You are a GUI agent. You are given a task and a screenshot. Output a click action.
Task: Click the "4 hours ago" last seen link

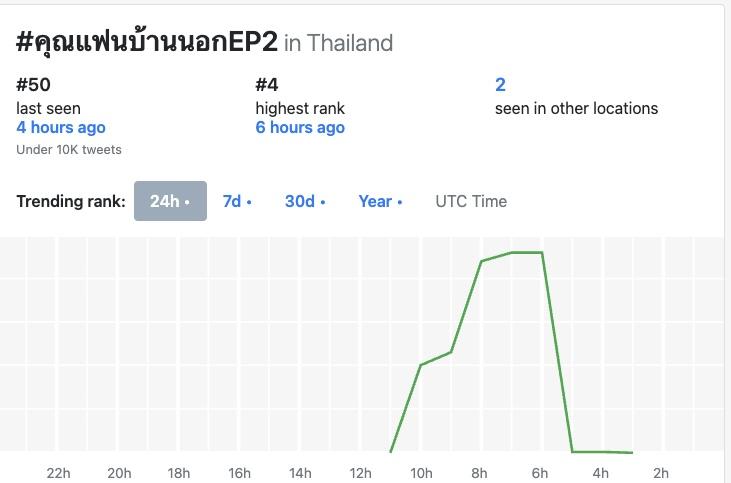[x=61, y=127]
